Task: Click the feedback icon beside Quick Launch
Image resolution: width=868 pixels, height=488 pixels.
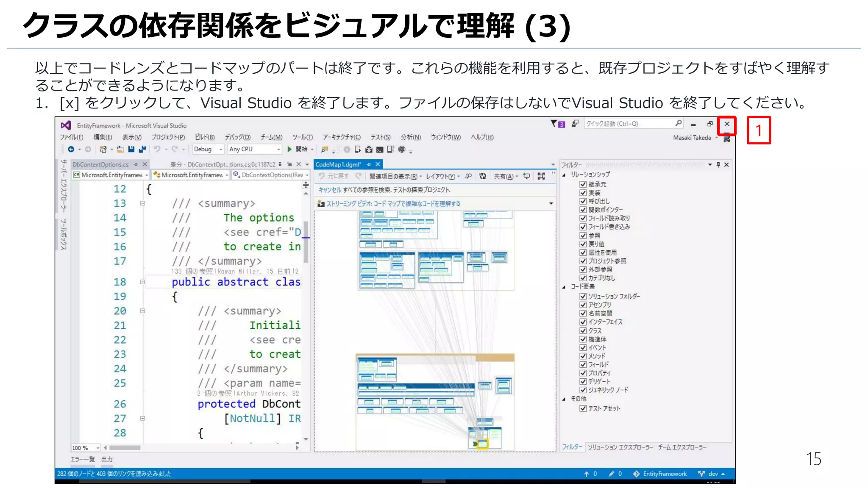Action: coord(575,124)
